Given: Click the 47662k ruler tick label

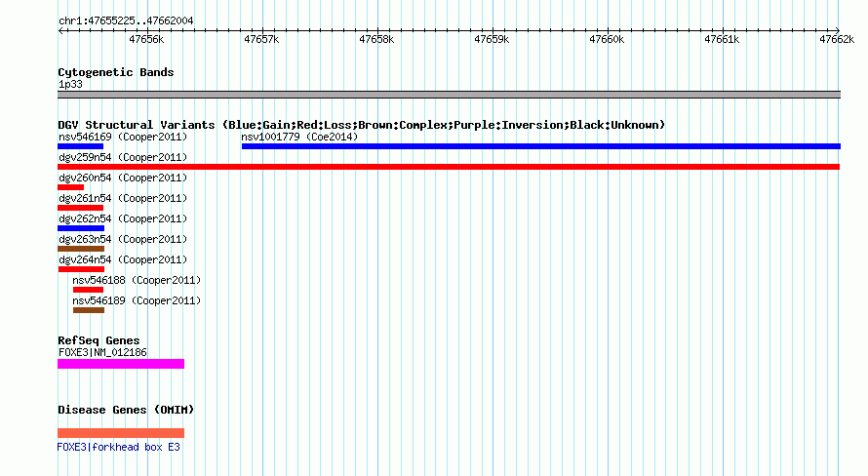Looking at the screenshot, I should [x=837, y=39].
